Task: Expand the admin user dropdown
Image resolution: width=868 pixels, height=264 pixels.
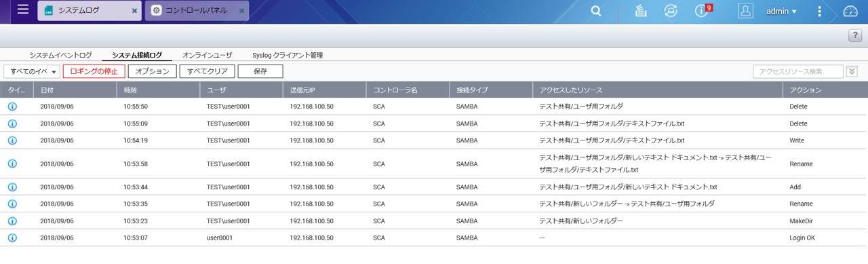Action: click(x=781, y=11)
